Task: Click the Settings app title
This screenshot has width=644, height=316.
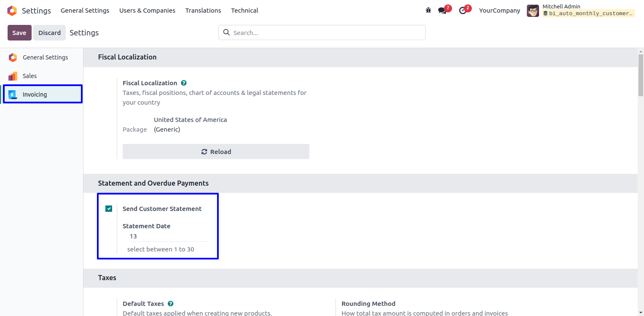Action: 36,11
